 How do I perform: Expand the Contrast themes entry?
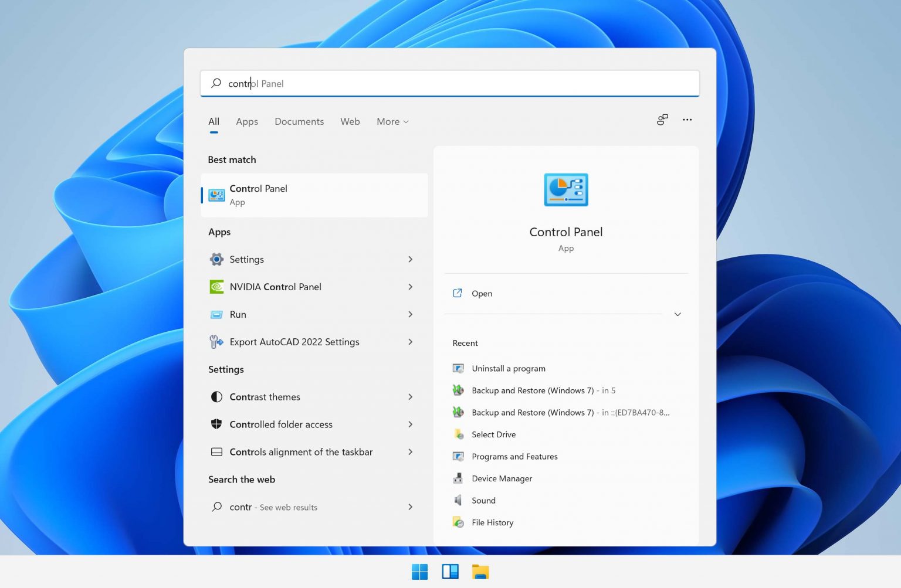click(x=410, y=397)
